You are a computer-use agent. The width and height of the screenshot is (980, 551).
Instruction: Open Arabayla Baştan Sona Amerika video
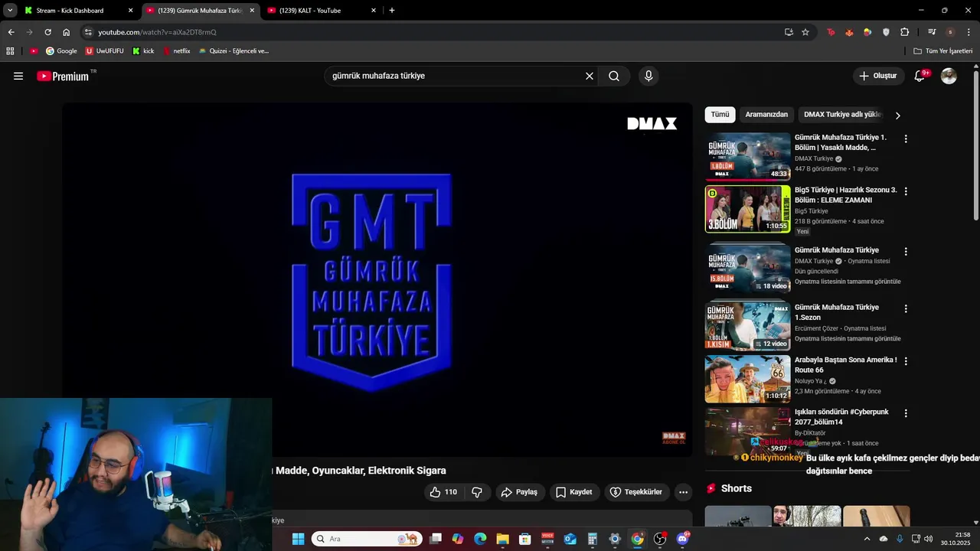pyautogui.click(x=747, y=379)
